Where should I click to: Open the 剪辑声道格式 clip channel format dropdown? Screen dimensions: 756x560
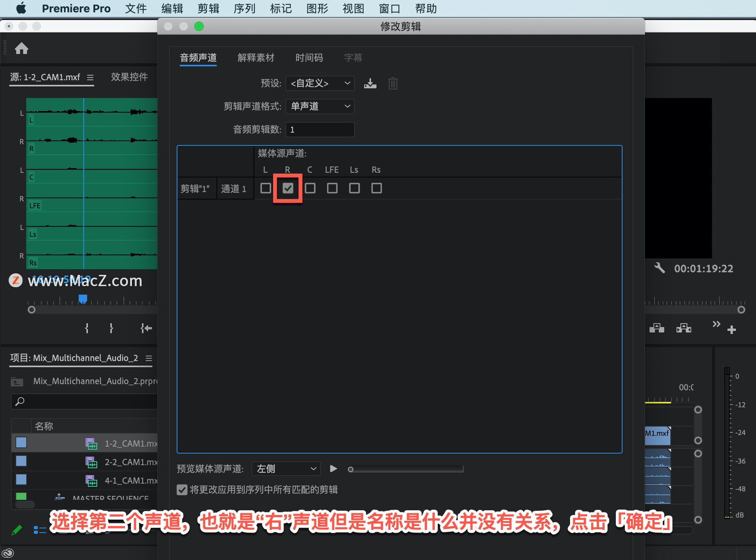pyautogui.click(x=320, y=106)
